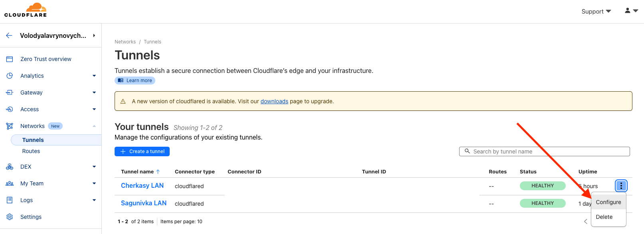
Task: Click the Analytics pie chart icon
Action: coord(10,76)
